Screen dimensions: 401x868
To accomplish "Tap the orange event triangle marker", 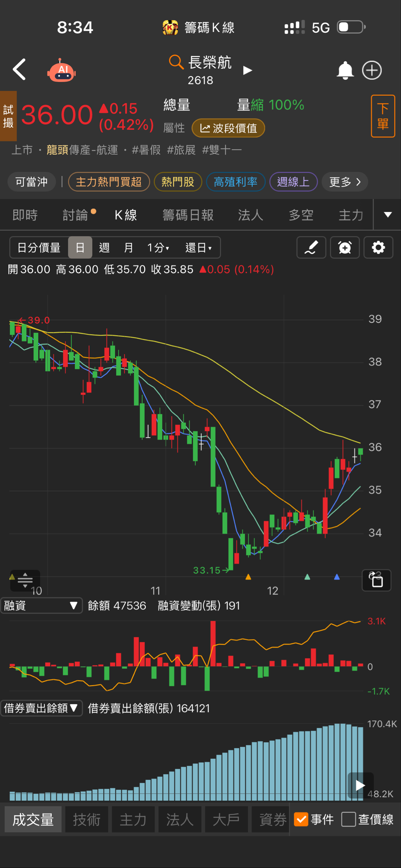I will pos(248,577).
